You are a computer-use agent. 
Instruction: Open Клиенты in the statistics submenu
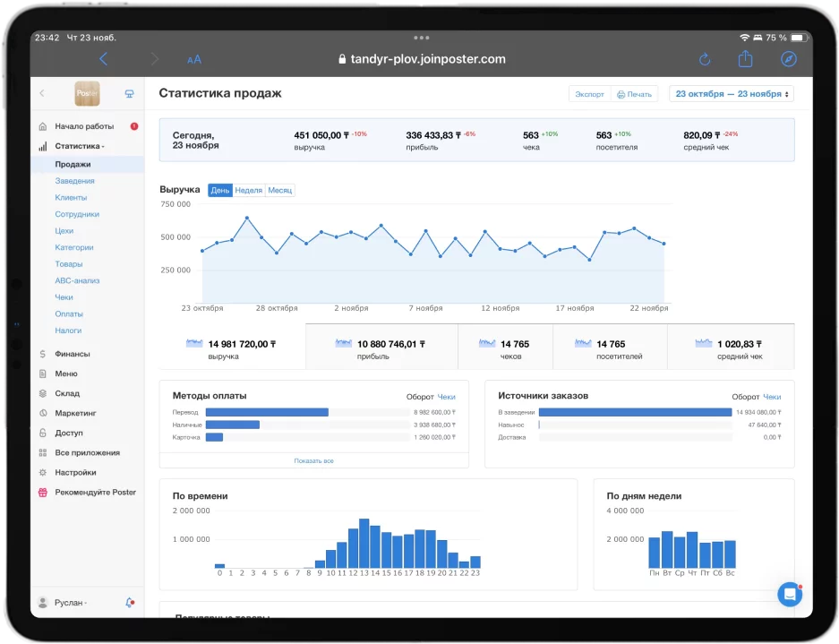tap(71, 197)
